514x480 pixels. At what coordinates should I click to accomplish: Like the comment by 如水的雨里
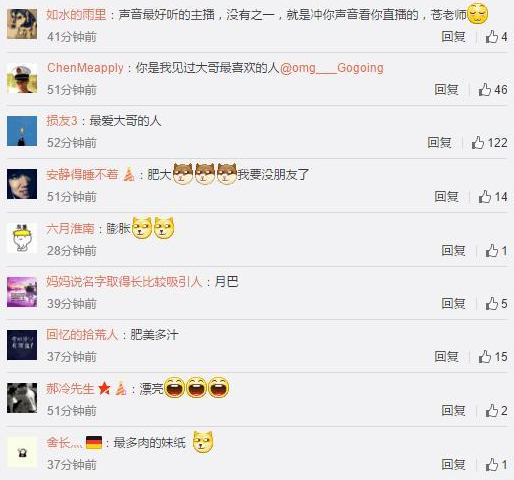(x=496, y=37)
